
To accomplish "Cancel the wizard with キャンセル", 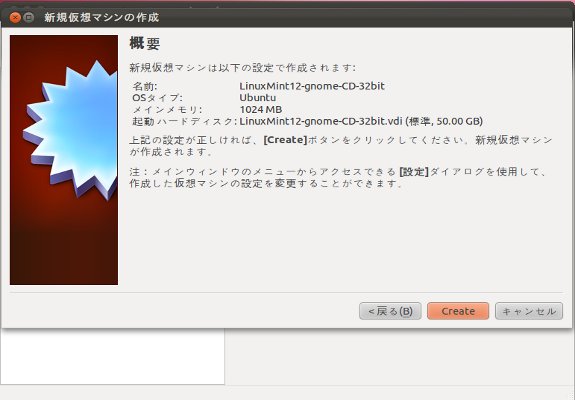I will coord(529,311).
